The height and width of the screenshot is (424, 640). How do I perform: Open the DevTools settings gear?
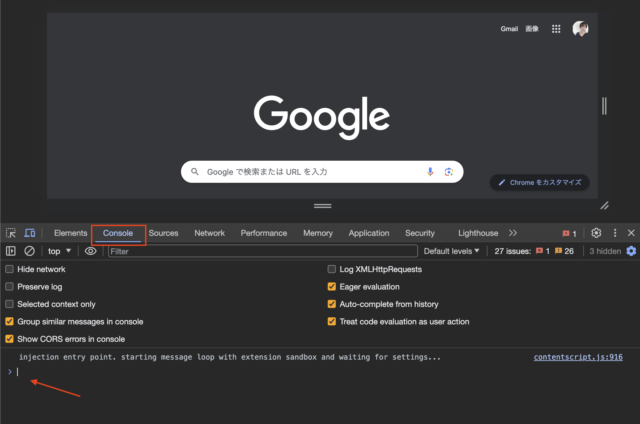(x=596, y=233)
